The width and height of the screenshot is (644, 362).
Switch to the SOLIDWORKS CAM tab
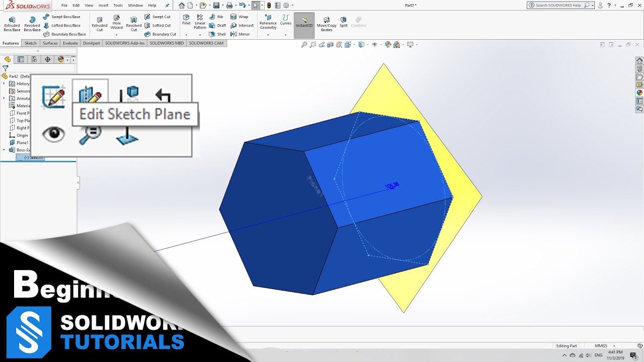[205, 43]
